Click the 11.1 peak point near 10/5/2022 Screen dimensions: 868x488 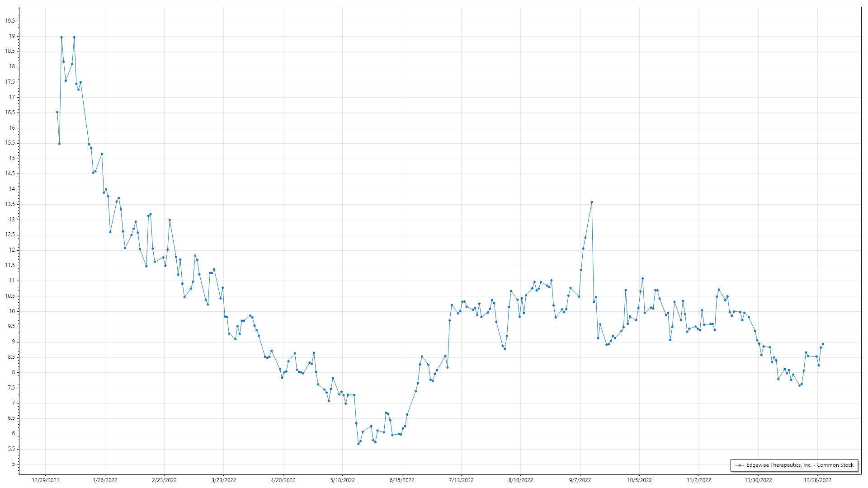[642, 278]
